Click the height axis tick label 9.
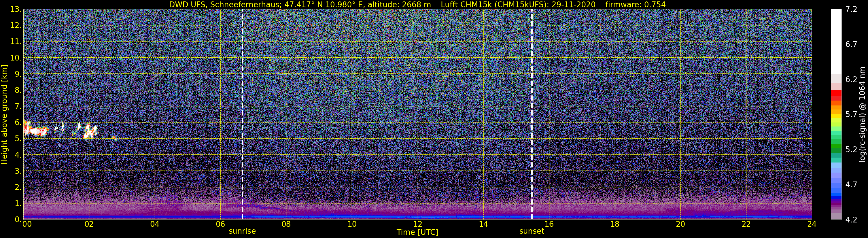Screen dimensions: 868x238 [18, 74]
